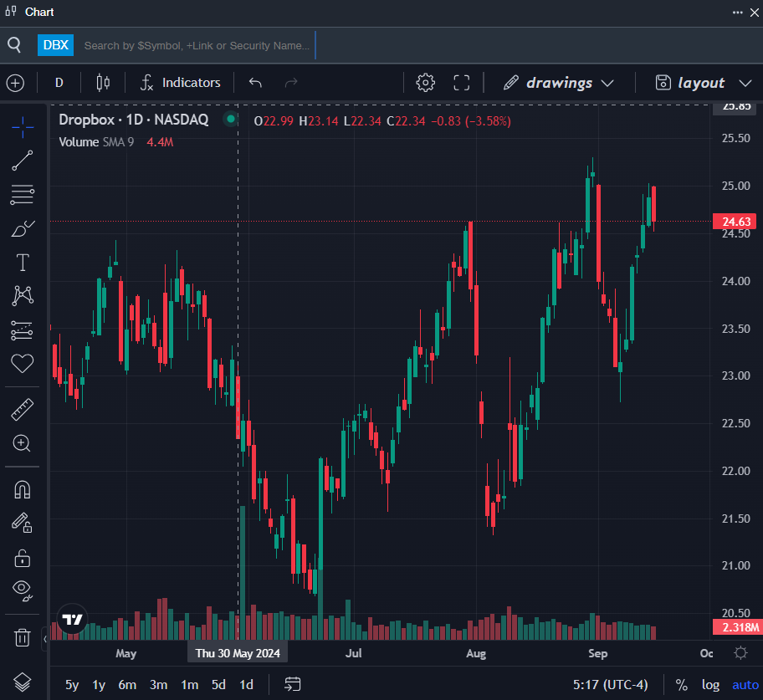Select the trend line drawing tool
The image size is (763, 700).
pos(23,161)
